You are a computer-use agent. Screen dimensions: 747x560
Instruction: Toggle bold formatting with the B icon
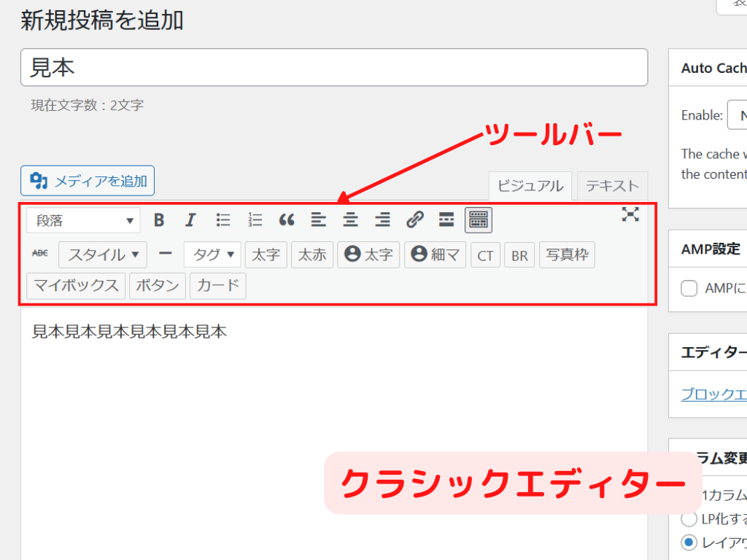tap(159, 219)
